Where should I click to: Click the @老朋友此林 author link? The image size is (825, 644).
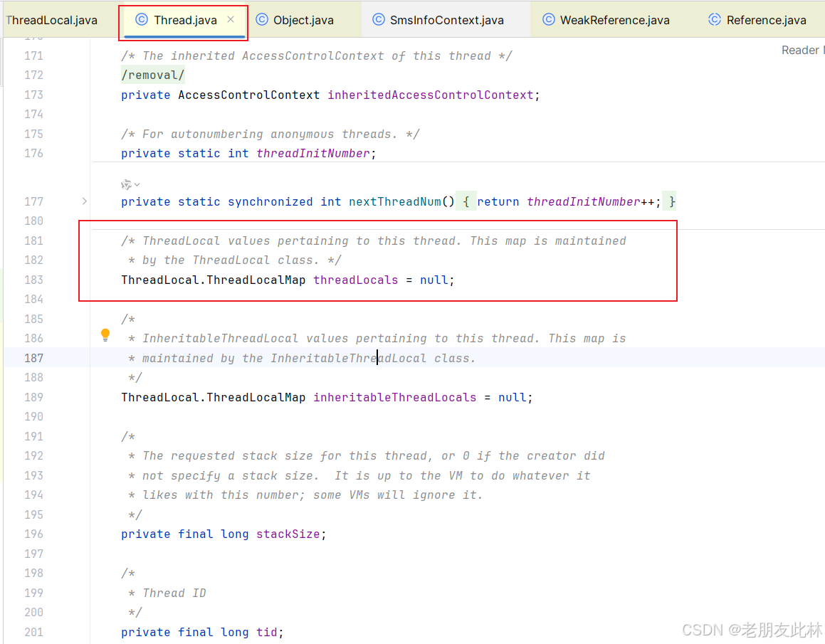click(x=776, y=630)
